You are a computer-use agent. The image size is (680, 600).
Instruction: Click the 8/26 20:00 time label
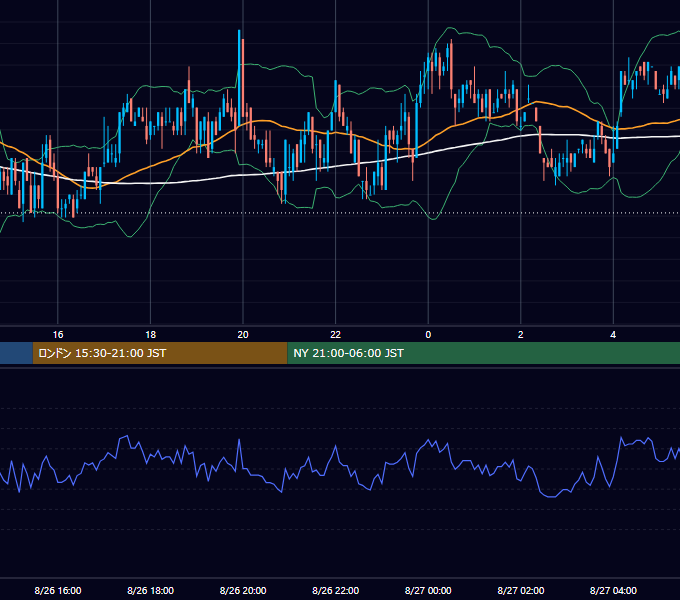[243, 590]
